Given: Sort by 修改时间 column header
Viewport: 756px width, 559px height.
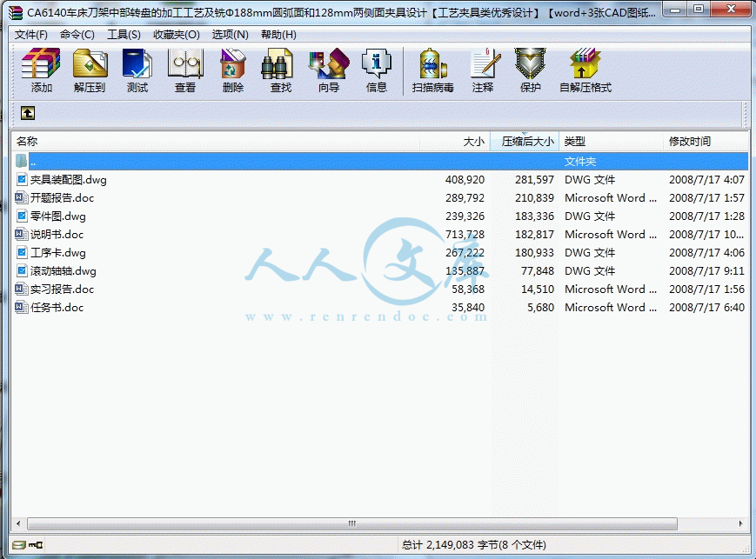Looking at the screenshot, I should tap(706, 141).
